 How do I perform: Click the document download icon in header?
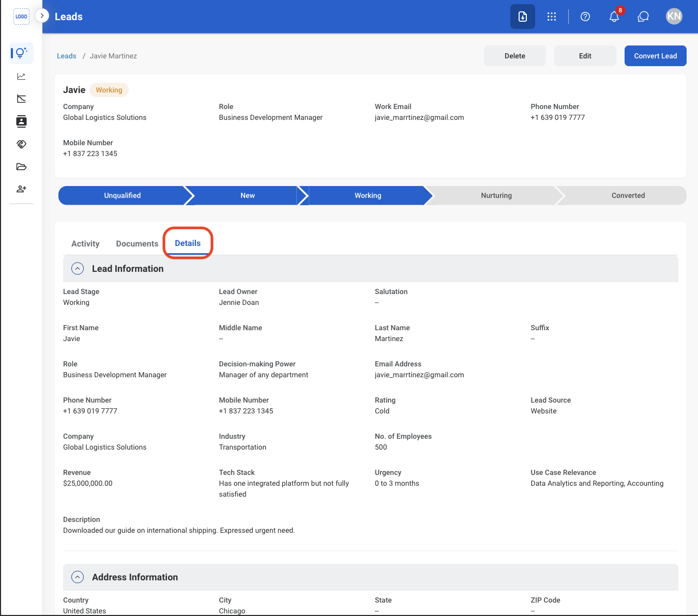[523, 17]
